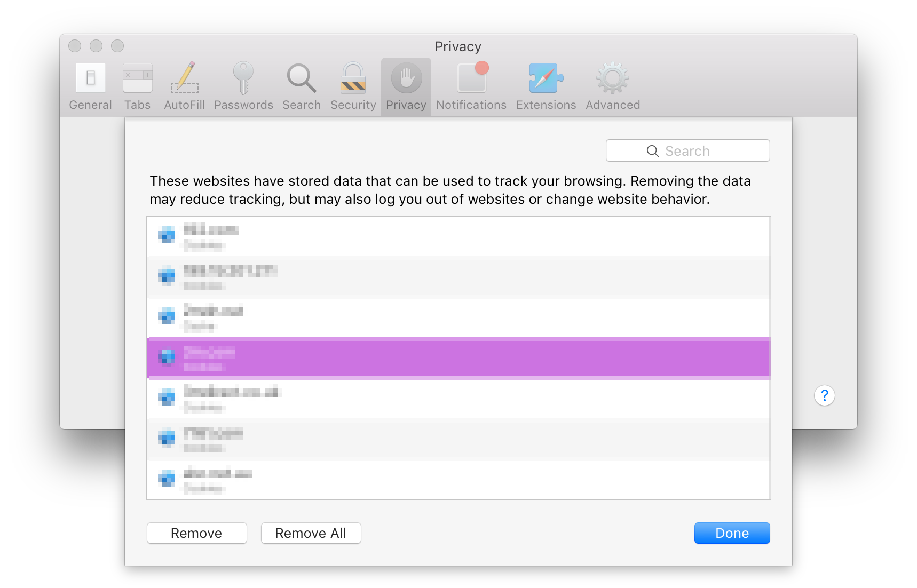Image resolution: width=917 pixels, height=588 pixels.
Task: Open the help question mark button
Action: pyautogui.click(x=825, y=395)
